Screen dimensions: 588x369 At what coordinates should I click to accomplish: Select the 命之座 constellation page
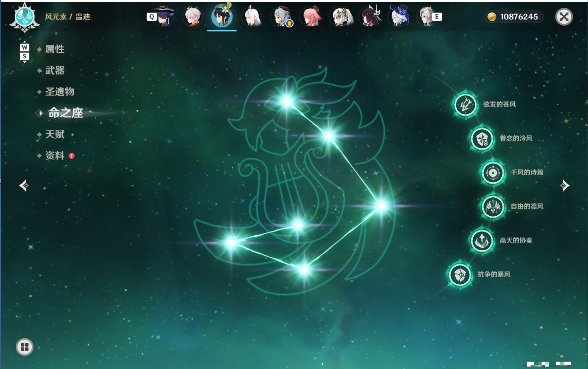65,113
